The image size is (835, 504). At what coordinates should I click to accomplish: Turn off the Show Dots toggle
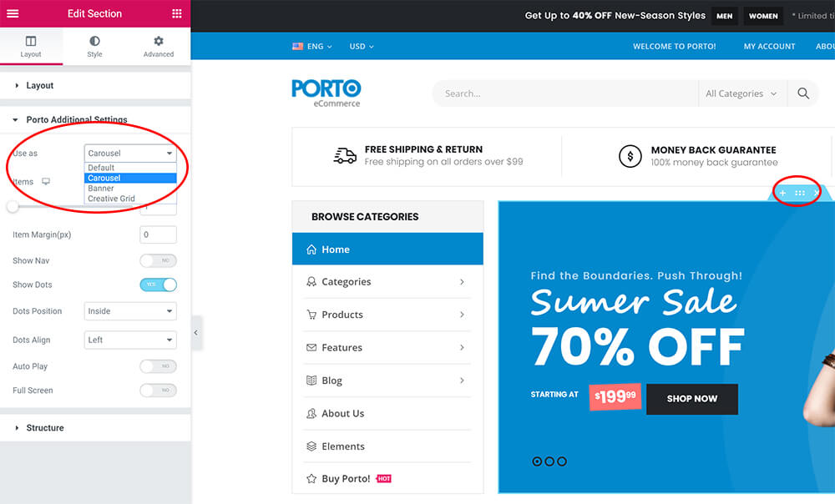[x=158, y=285]
